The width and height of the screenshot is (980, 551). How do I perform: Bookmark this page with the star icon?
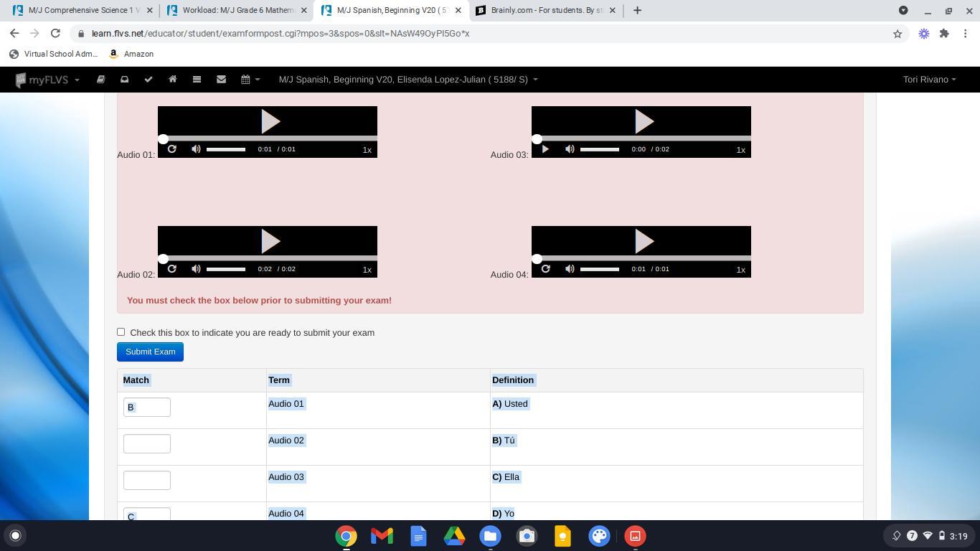tap(897, 34)
